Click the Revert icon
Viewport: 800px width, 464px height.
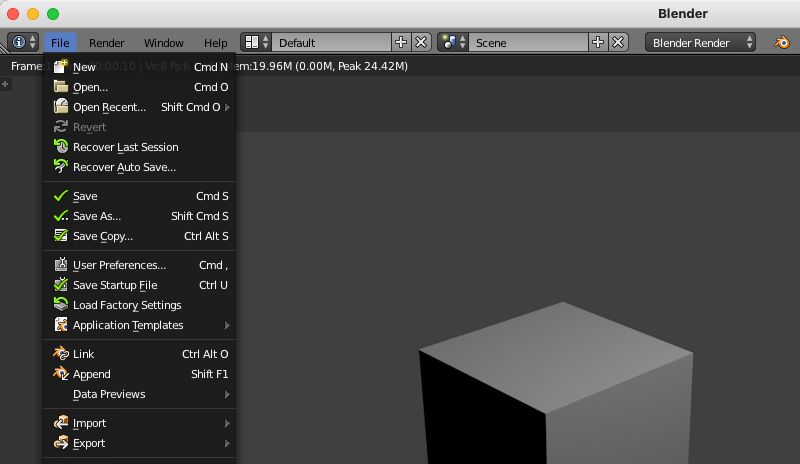tap(61, 127)
